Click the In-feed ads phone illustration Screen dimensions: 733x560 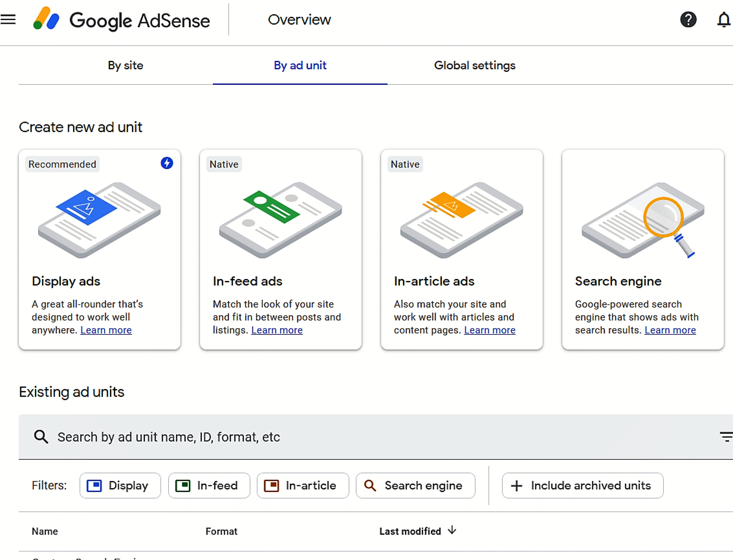pyautogui.click(x=281, y=219)
